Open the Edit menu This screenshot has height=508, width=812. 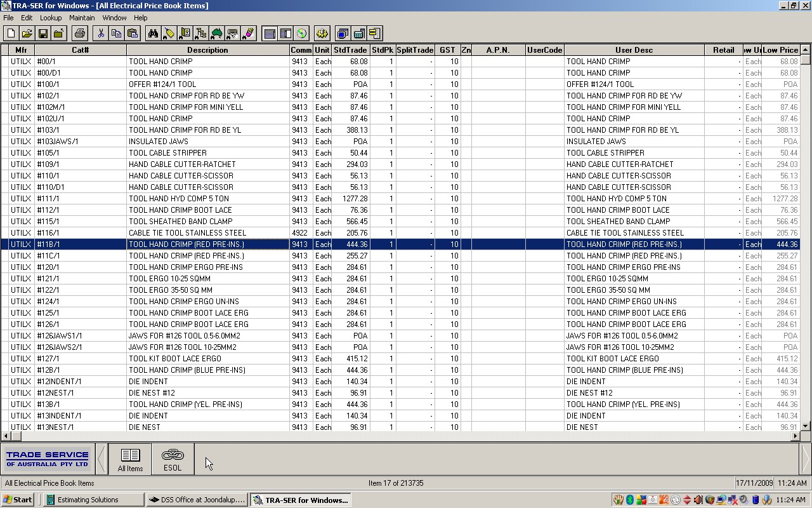27,18
